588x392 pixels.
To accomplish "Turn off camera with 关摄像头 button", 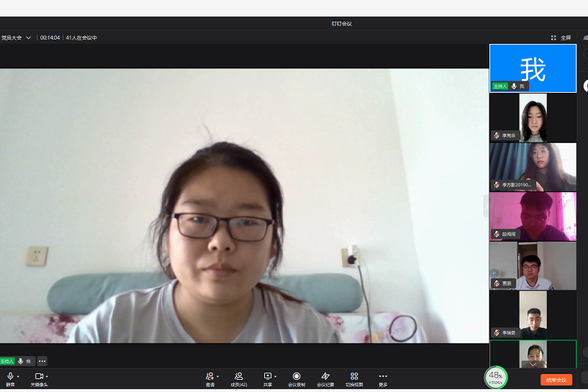I will click(39, 377).
